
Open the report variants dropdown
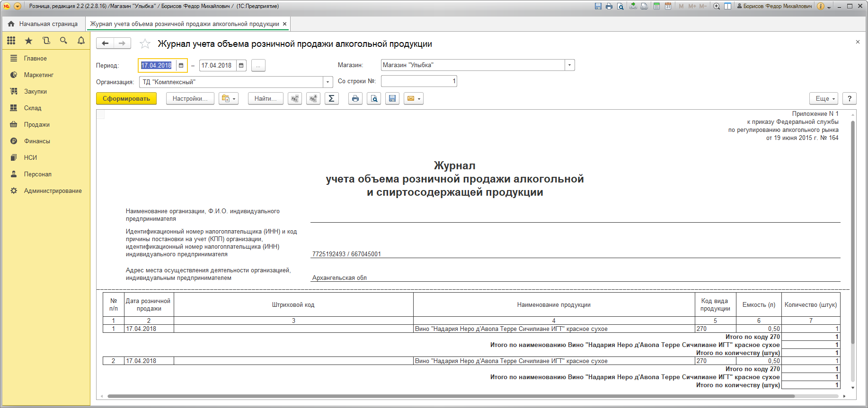pos(229,98)
